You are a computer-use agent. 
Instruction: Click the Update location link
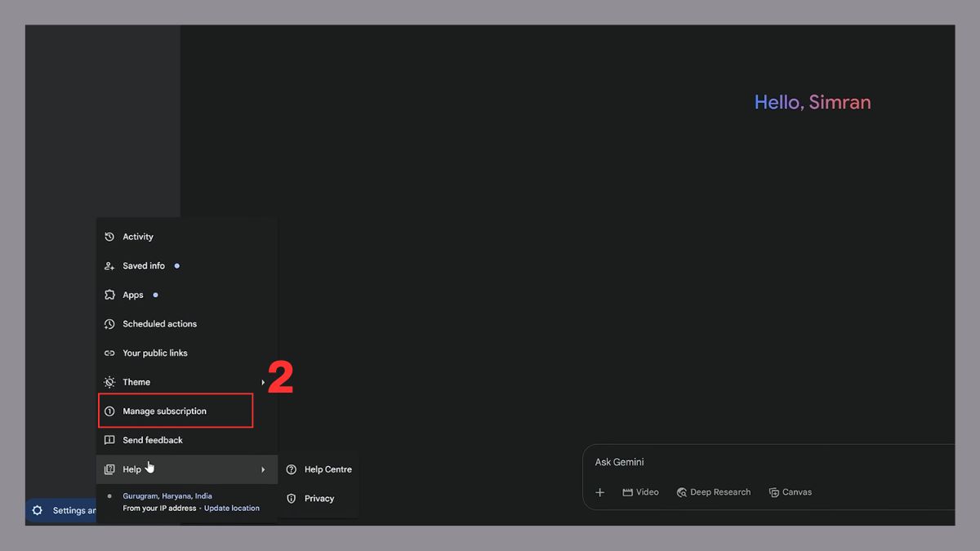click(x=232, y=508)
